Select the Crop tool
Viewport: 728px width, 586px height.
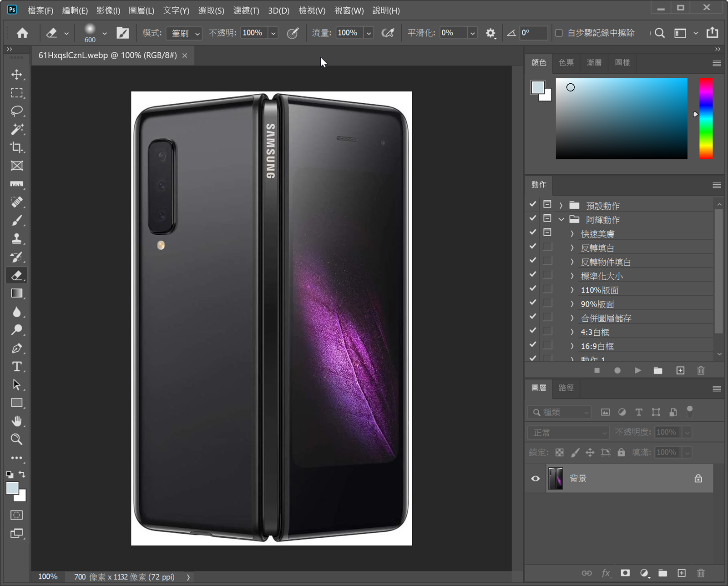[x=17, y=147]
